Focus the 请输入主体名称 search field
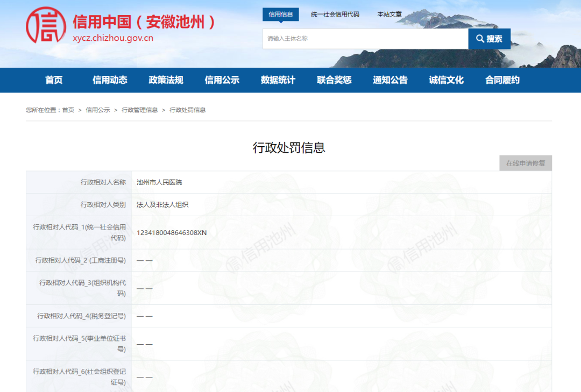581x392 pixels. 365,39
